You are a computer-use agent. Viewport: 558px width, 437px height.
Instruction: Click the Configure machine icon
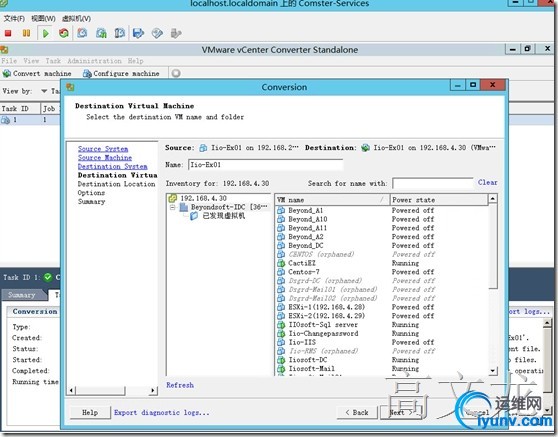point(87,74)
